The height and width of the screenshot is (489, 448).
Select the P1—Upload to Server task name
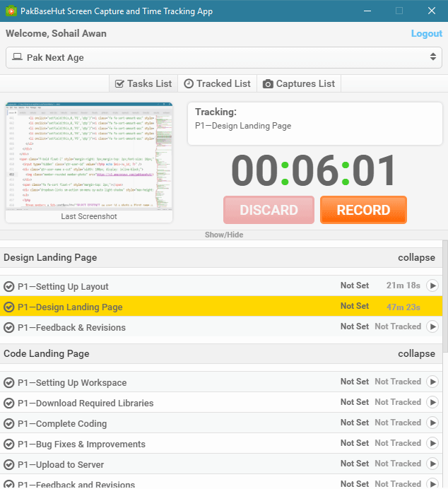click(x=61, y=465)
